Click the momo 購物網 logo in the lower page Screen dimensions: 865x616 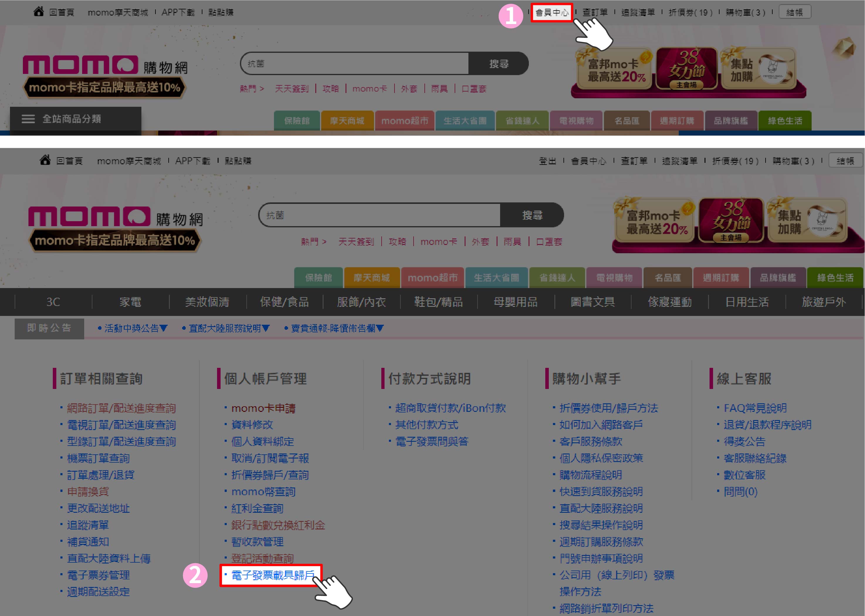[x=115, y=217]
